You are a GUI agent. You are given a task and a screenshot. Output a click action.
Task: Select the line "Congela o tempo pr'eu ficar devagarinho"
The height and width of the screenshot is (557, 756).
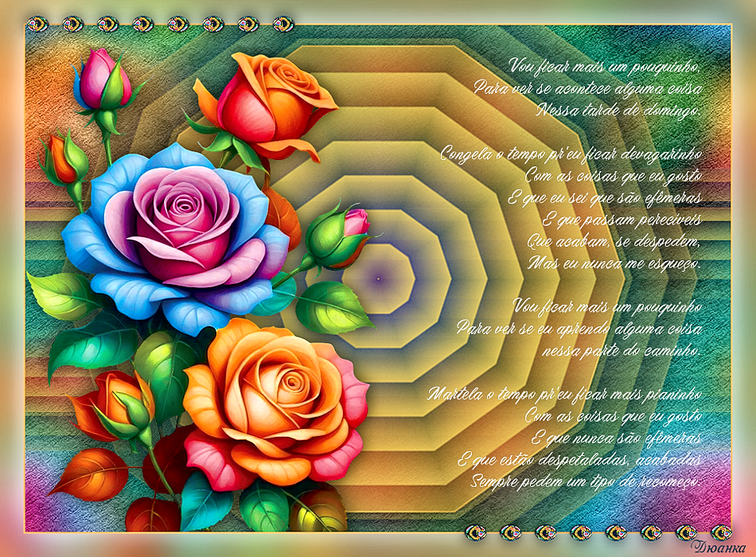(x=571, y=154)
